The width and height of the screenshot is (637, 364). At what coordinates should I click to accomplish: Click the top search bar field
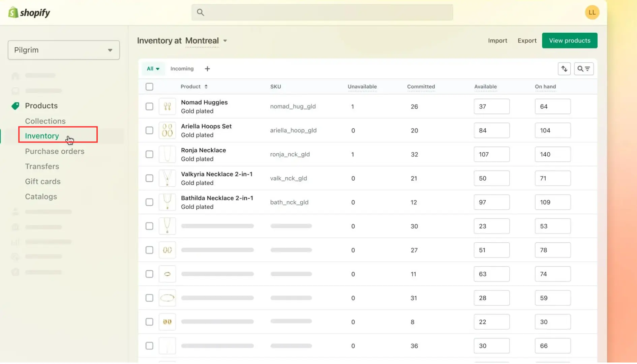point(322,12)
